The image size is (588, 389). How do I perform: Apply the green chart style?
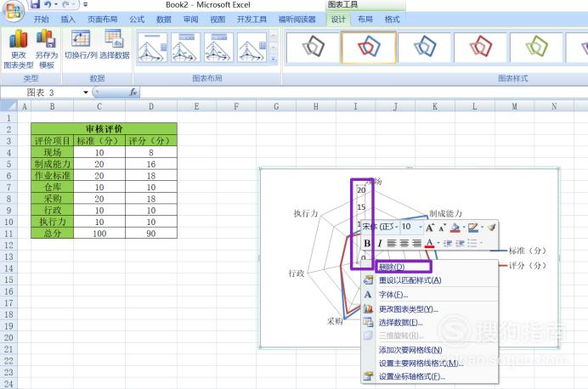coord(537,48)
